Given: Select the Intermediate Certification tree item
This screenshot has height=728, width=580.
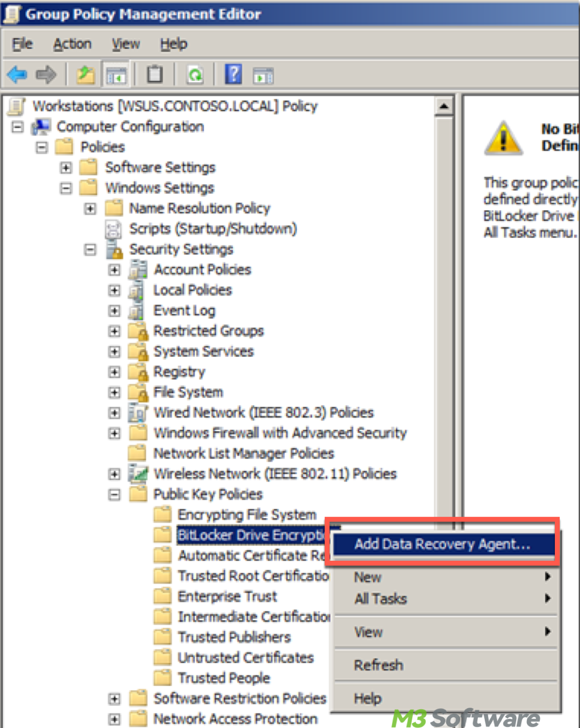Looking at the screenshot, I should click(x=254, y=617).
